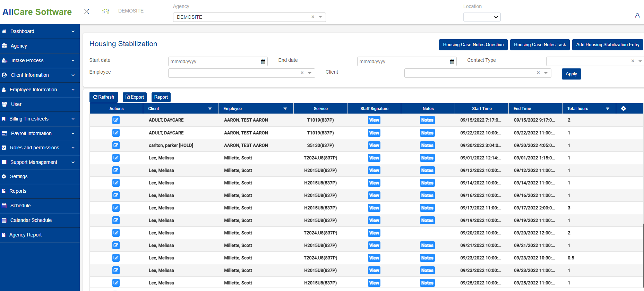Open the Reports sidebar menu item

pyautogui.click(x=18, y=191)
